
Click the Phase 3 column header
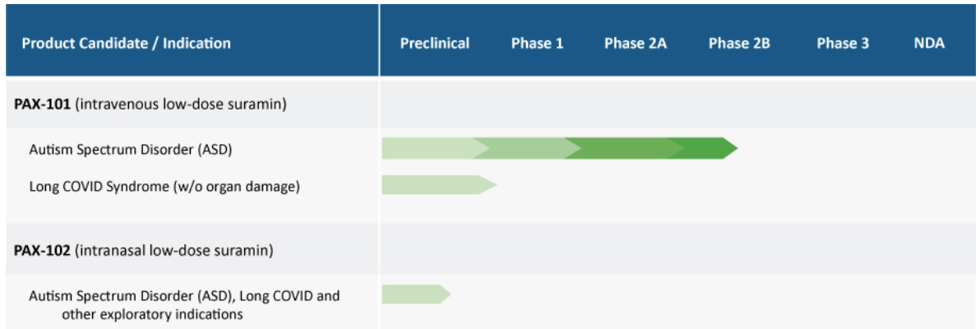click(843, 44)
